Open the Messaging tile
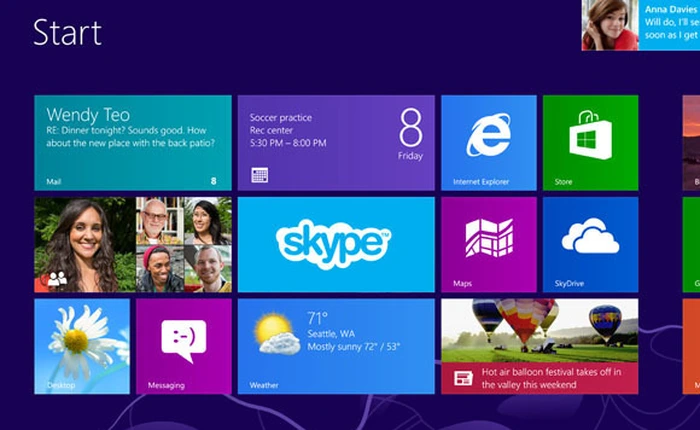 [x=184, y=347]
